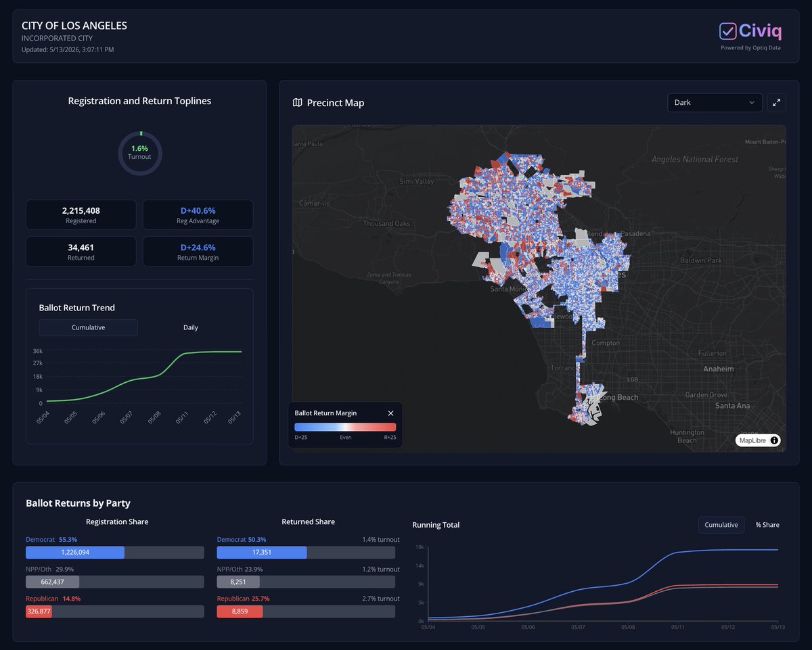Click the NPP/Oth returned bar 8,251

coord(238,582)
